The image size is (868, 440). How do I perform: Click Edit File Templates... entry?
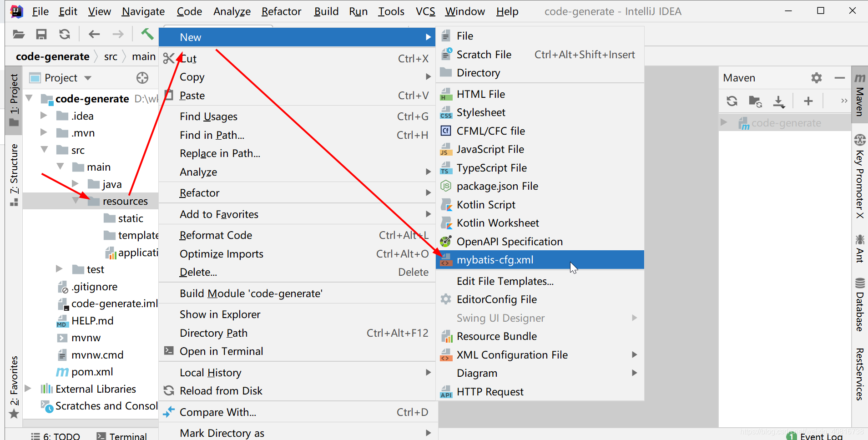[x=540, y=281]
